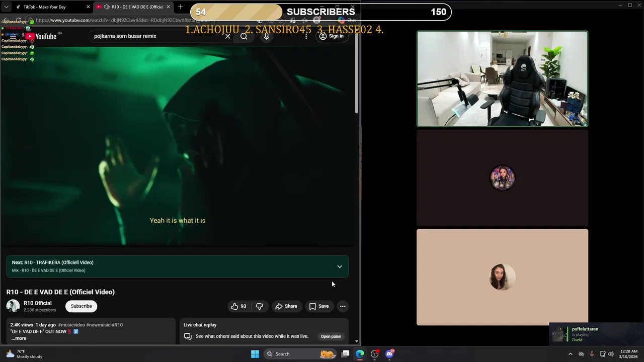The image size is (644, 362).
Task: Clear the YouTube search text
Action: pyautogui.click(x=227, y=36)
